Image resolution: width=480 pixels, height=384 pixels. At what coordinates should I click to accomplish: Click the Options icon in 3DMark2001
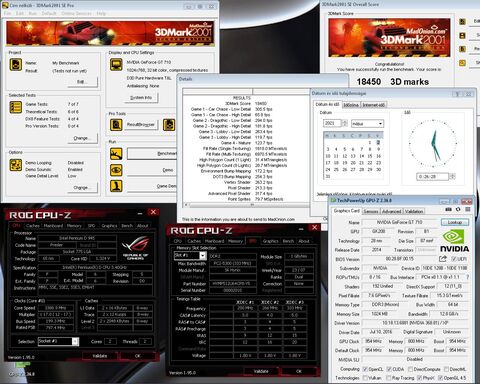pyautogui.click(x=16, y=165)
